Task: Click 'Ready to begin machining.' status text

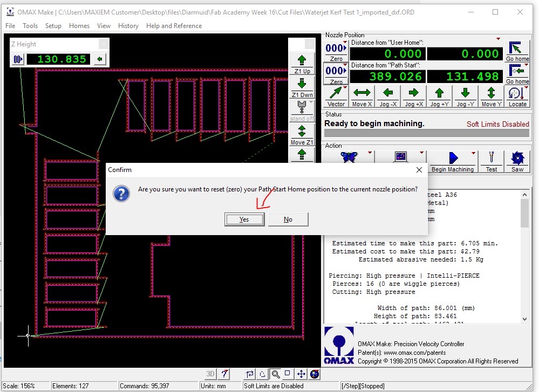Action: pyautogui.click(x=374, y=123)
